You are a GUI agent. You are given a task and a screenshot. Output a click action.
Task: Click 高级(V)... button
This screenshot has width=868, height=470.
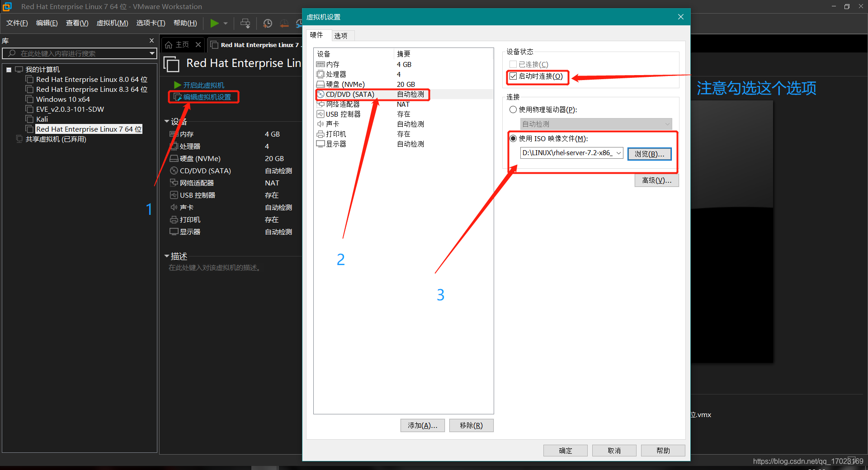click(x=656, y=180)
